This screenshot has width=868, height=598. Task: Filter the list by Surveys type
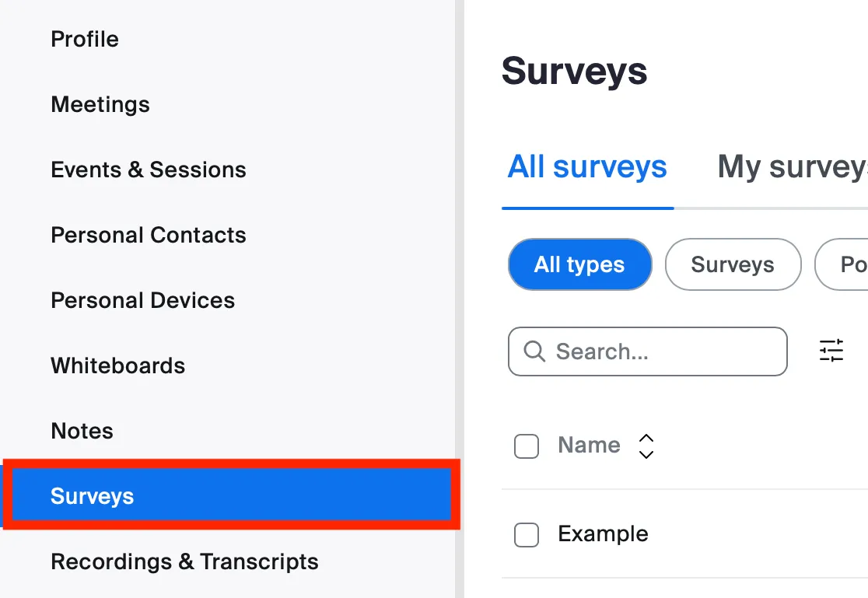[732, 264]
